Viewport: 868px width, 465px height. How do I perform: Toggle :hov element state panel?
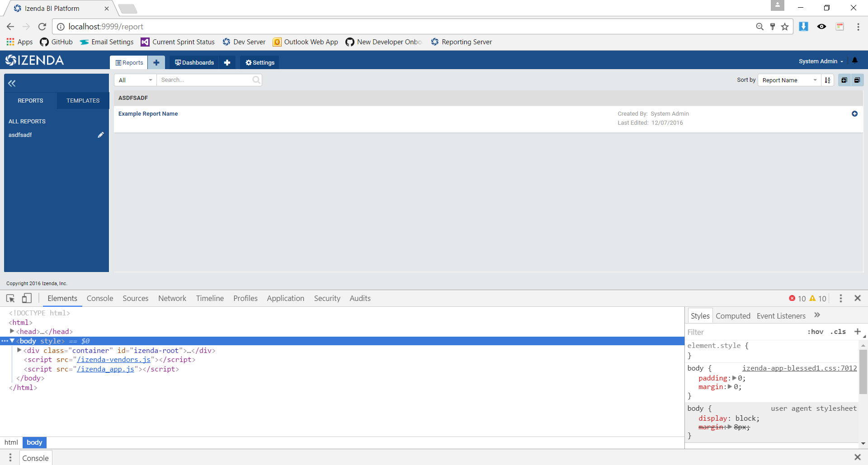click(x=816, y=332)
